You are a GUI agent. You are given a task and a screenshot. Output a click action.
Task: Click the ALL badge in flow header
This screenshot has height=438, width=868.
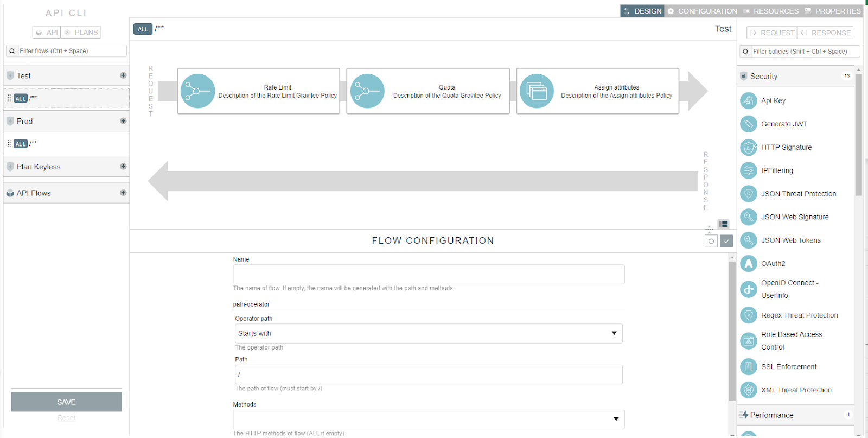tap(143, 29)
